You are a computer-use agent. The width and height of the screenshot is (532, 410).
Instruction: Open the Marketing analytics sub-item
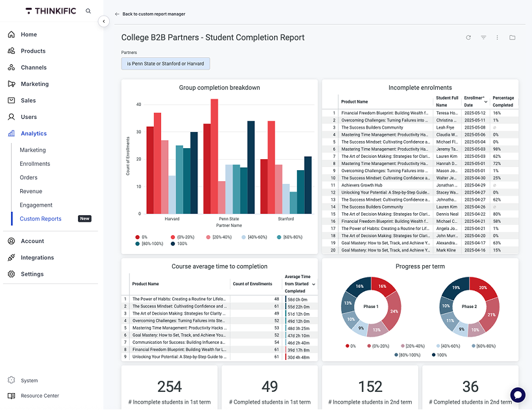click(x=32, y=150)
